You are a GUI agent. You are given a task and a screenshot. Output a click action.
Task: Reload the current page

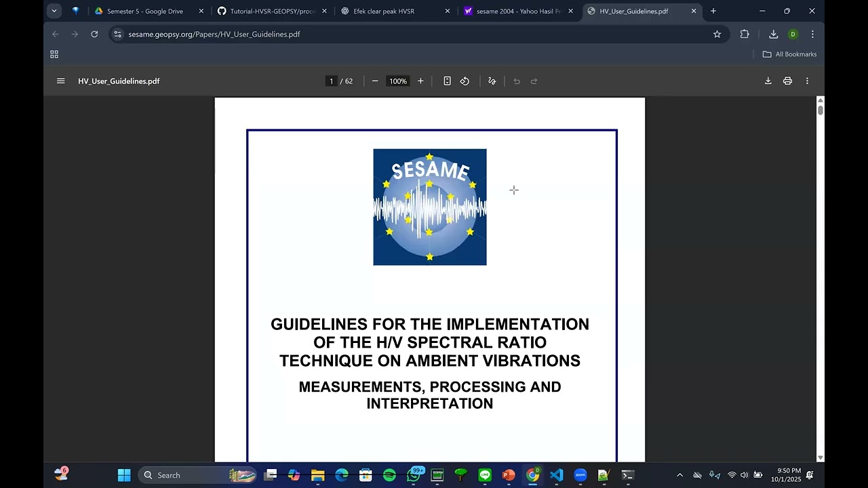94,34
